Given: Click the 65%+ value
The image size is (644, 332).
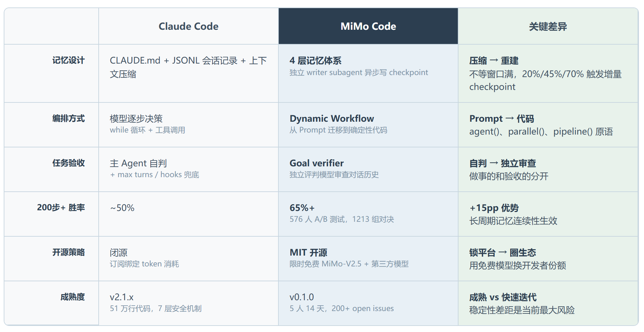Looking at the screenshot, I should 302,208.
